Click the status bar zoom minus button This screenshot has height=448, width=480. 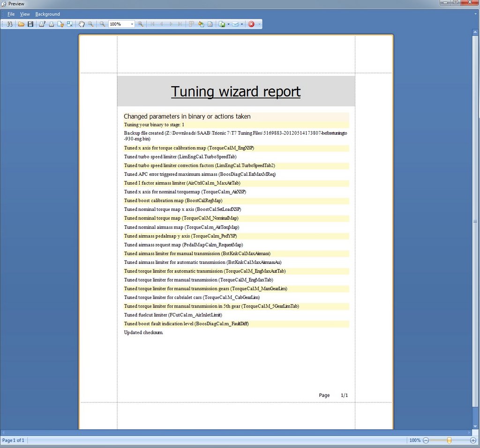[426, 440]
